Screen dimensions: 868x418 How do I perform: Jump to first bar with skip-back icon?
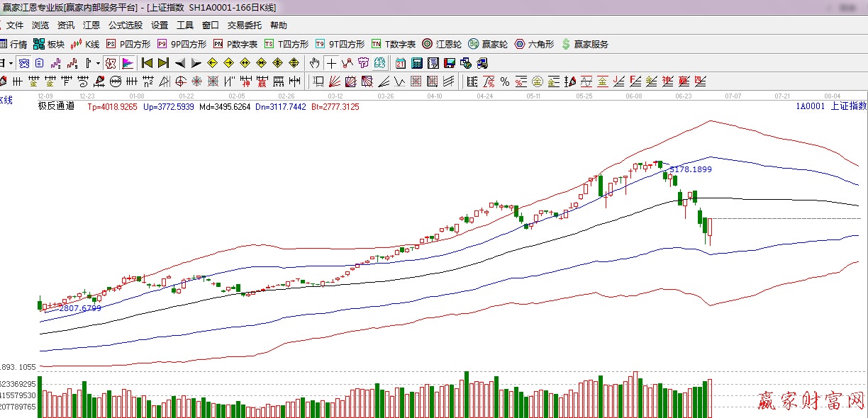148,63
